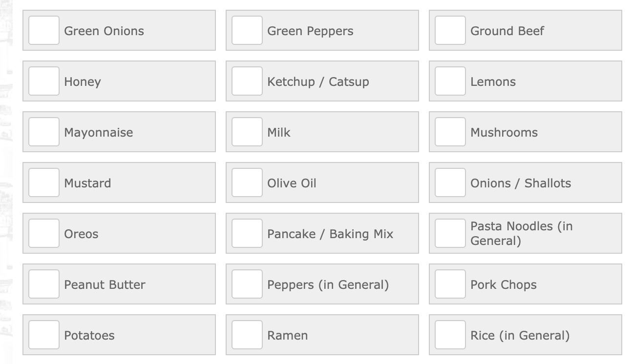The height and width of the screenshot is (364, 633).
Task: Tick Pasta Noodles (in General) checkbox
Action: [450, 233]
